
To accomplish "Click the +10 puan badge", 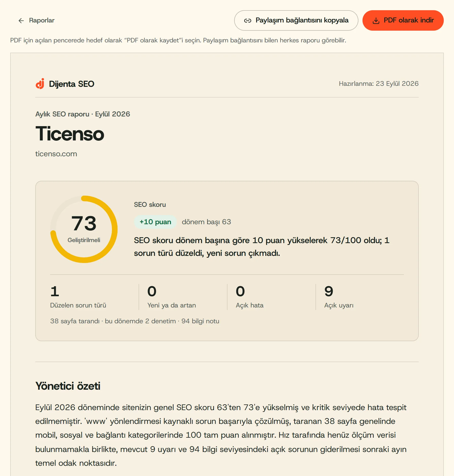I will point(155,222).
